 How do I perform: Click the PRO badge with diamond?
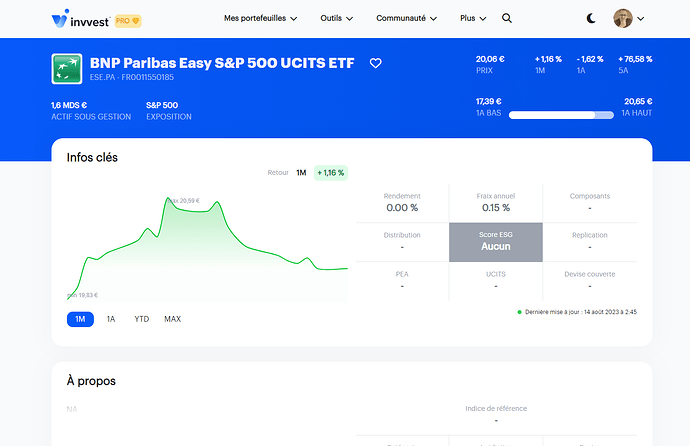pyautogui.click(x=128, y=20)
